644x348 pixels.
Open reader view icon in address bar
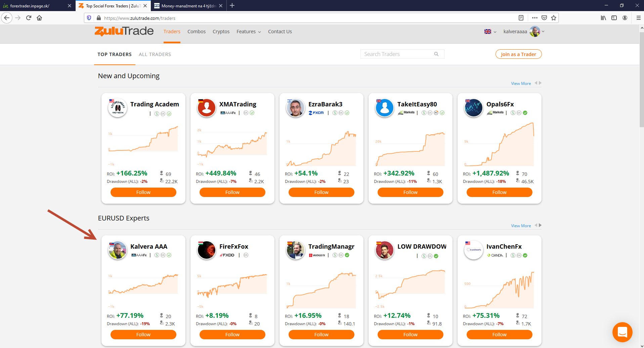click(x=521, y=18)
